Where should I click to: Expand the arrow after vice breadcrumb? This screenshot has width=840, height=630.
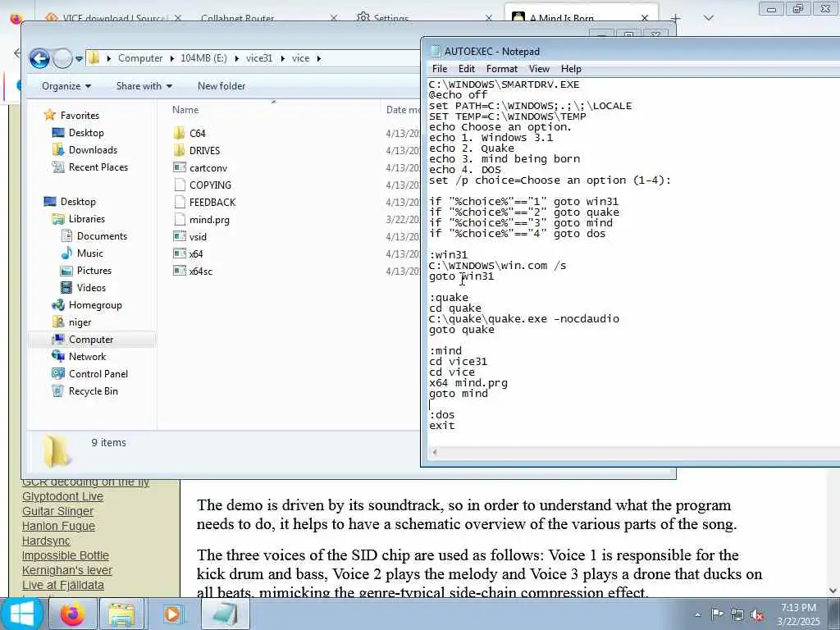click(319, 58)
